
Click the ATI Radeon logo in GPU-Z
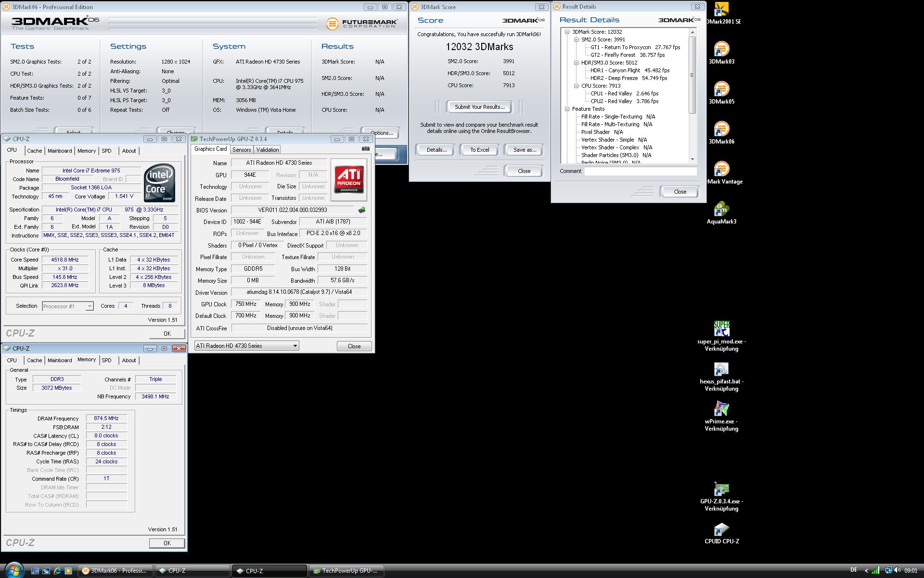349,180
